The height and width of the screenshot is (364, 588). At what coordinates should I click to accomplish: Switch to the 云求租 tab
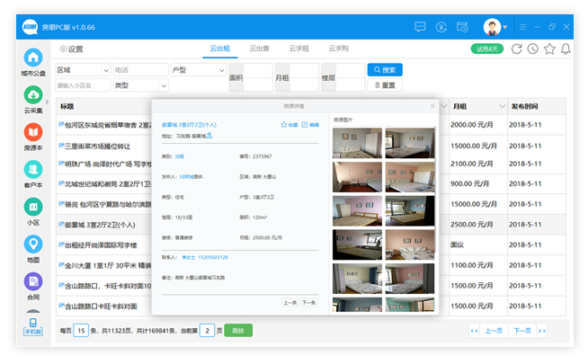299,49
